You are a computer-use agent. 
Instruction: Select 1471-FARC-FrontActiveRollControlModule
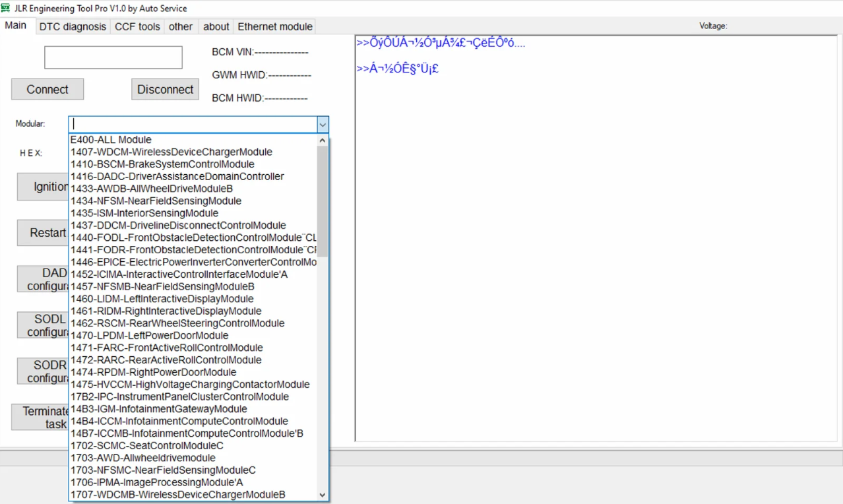pyautogui.click(x=193, y=348)
